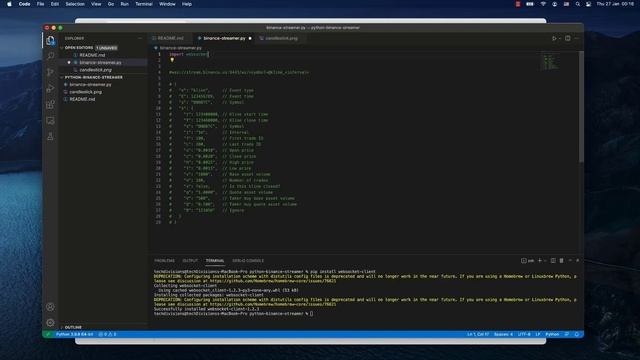The height and width of the screenshot is (360, 640).
Task: Switch to the candlestick.png editor tab
Action: point(281,38)
